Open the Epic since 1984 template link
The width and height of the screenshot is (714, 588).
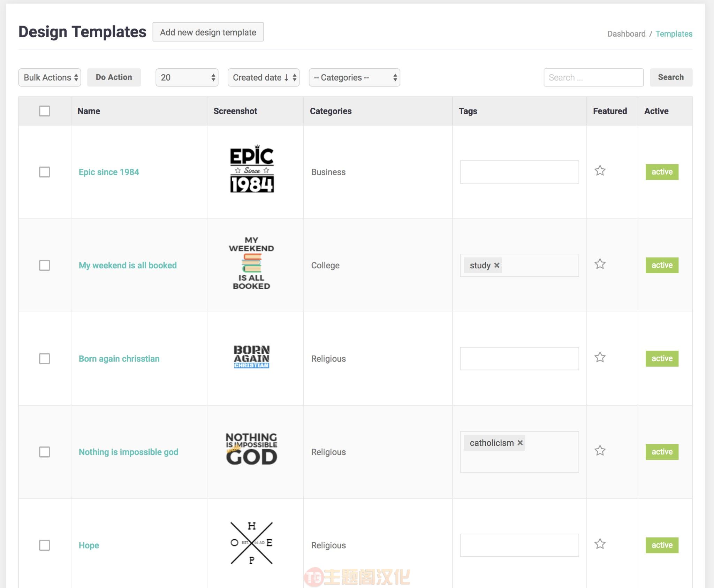point(109,172)
